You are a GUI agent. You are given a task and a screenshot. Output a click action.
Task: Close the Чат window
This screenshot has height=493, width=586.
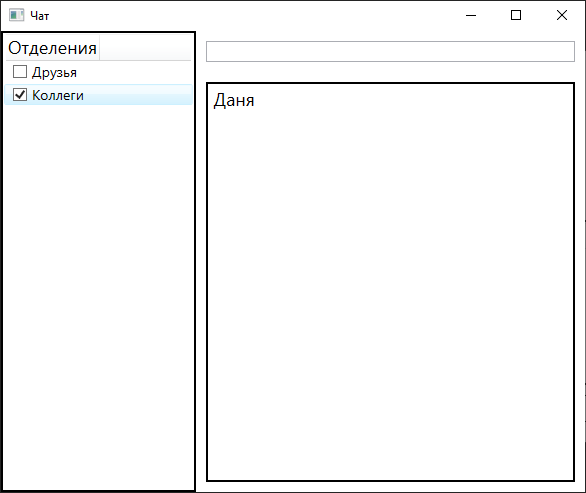point(562,15)
